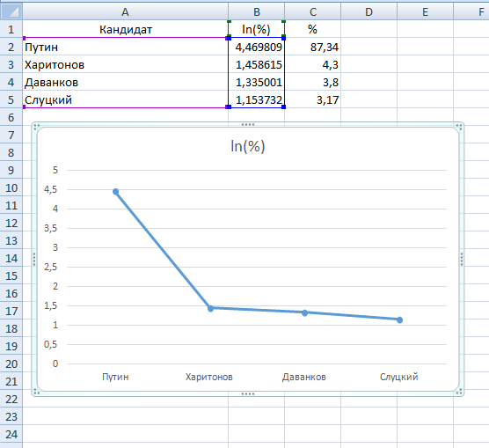Select row 12 header
Viewport: 489px width, 448px height.
11,223
